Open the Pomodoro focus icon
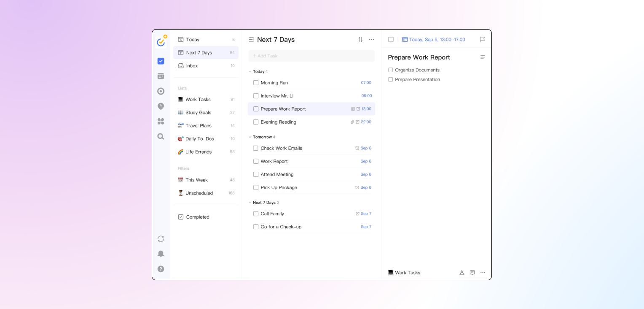This screenshot has width=644, height=309. (x=161, y=91)
